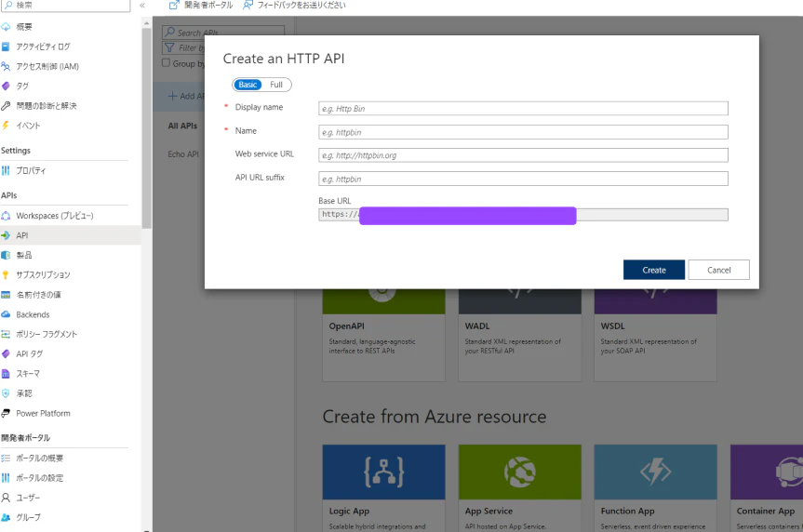
Task: Tick the Group by checkbox
Action: (166, 63)
